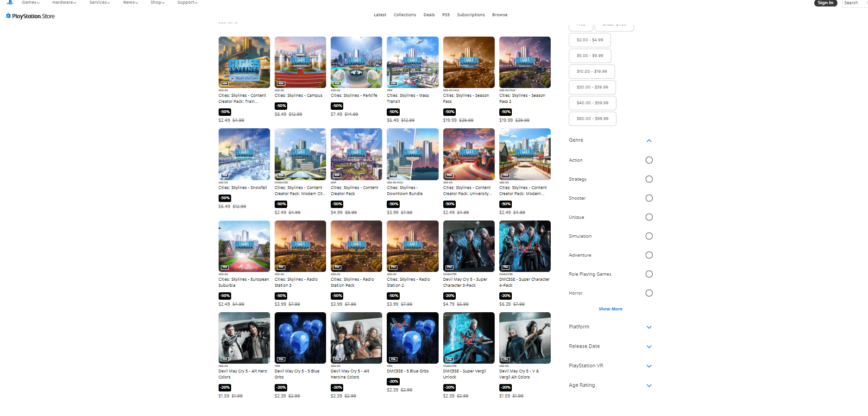This screenshot has height=416, width=868.
Task: Collapse the Genre filter section
Action: click(649, 140)
